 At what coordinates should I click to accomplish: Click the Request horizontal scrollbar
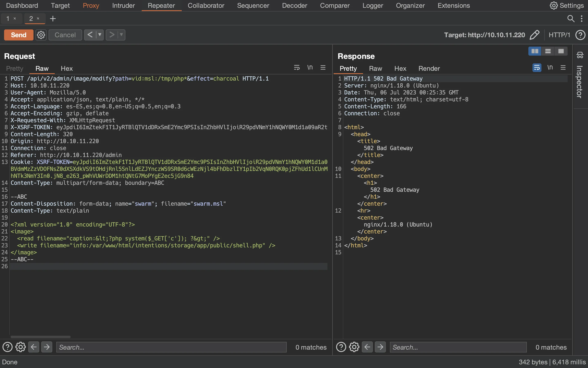41,337
